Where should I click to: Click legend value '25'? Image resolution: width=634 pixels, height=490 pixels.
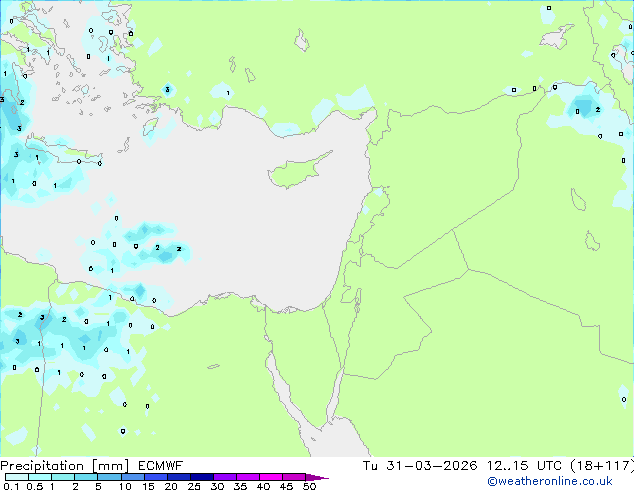[x=194, y=486]
